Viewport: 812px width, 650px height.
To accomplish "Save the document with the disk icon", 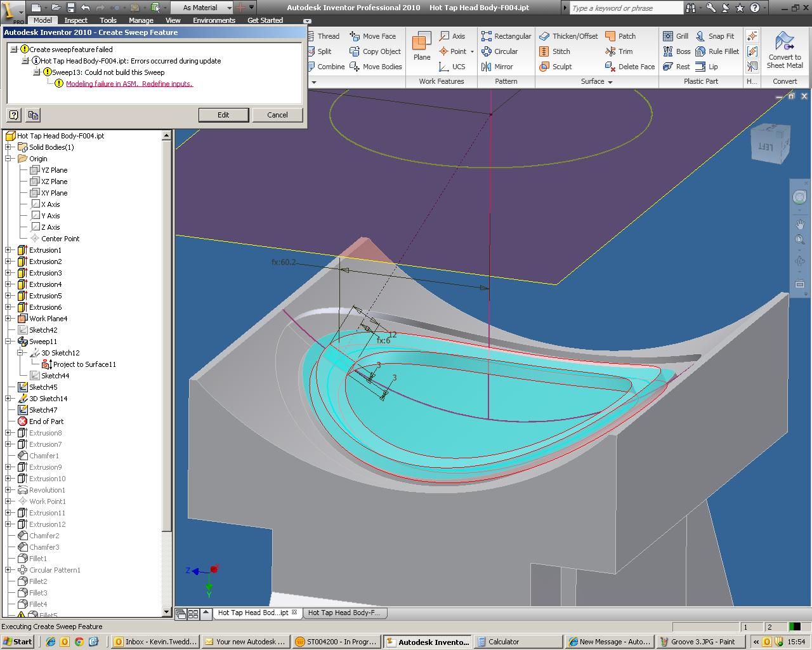I will point(71,8).
